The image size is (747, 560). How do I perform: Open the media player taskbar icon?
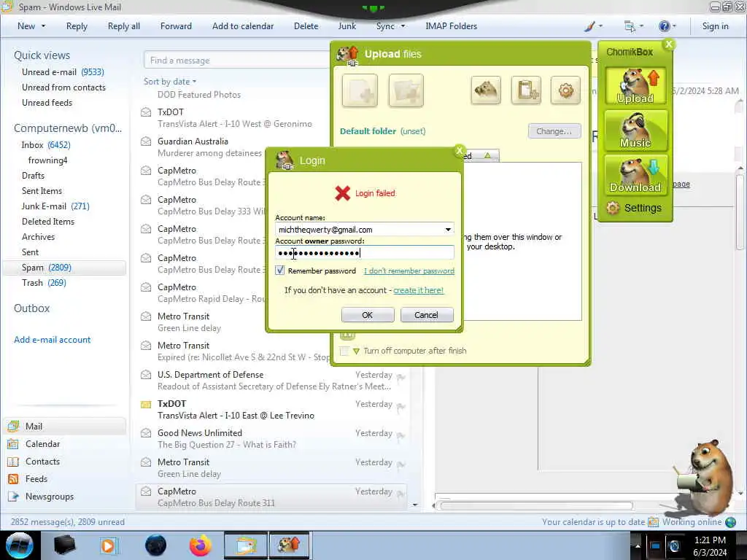(108, 545)
